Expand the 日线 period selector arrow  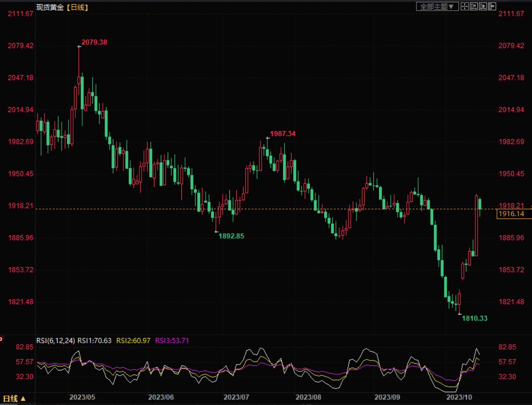23,398
